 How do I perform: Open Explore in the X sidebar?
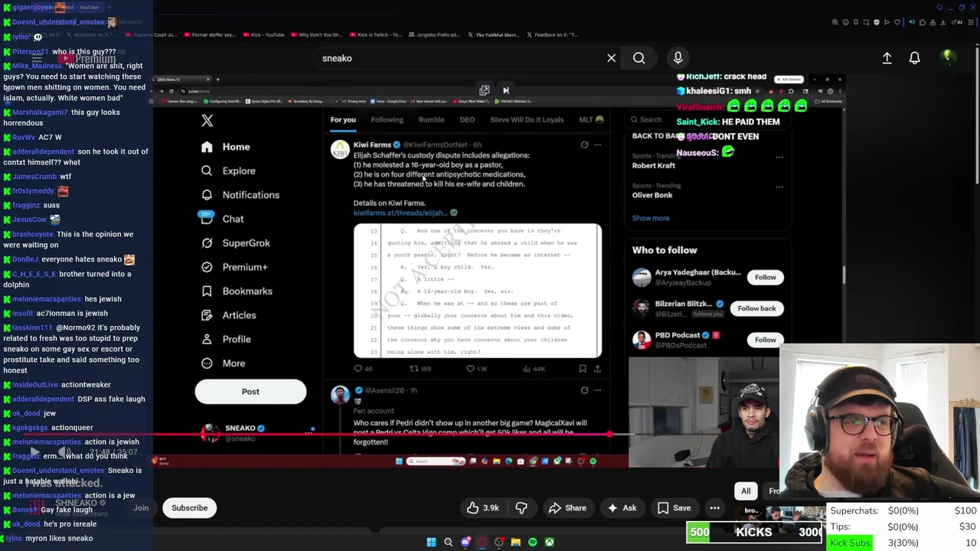[228, 171]
